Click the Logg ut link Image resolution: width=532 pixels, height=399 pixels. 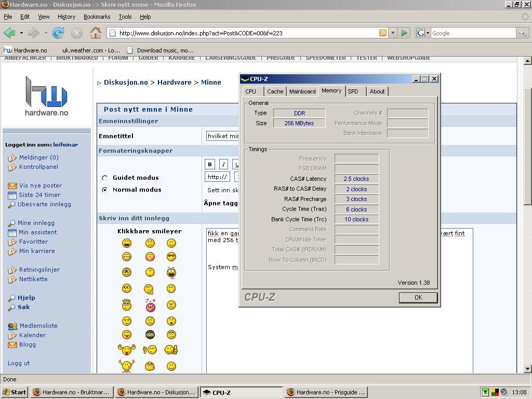pyautogui.click(x=19, y=363)
